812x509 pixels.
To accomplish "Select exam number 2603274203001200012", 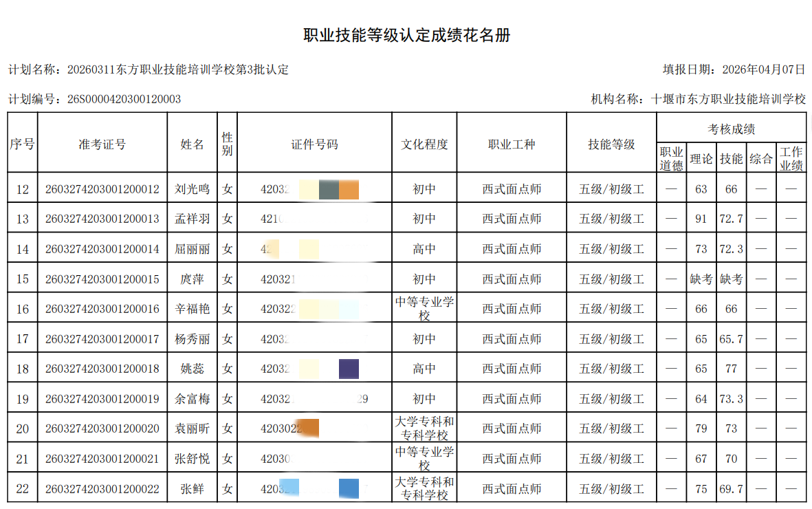I will click(102, 189).
